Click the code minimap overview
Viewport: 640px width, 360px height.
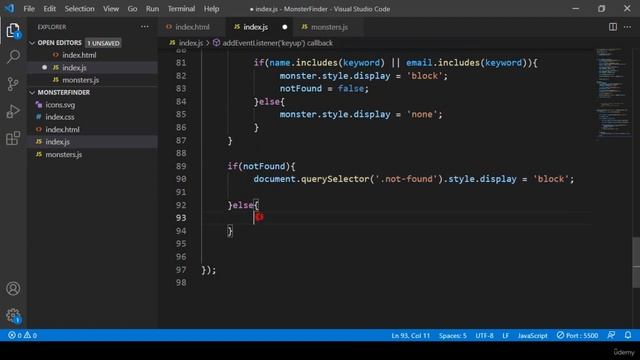pos(613,94)
